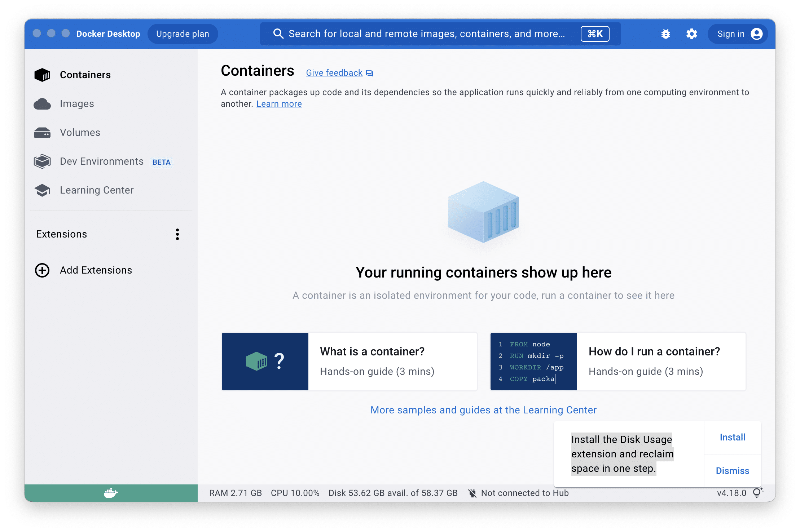The height and width of the screenshot is (532, 800).
Task: Dismiss the Disk Usage extension prompt
Action: tap(733, 471)
